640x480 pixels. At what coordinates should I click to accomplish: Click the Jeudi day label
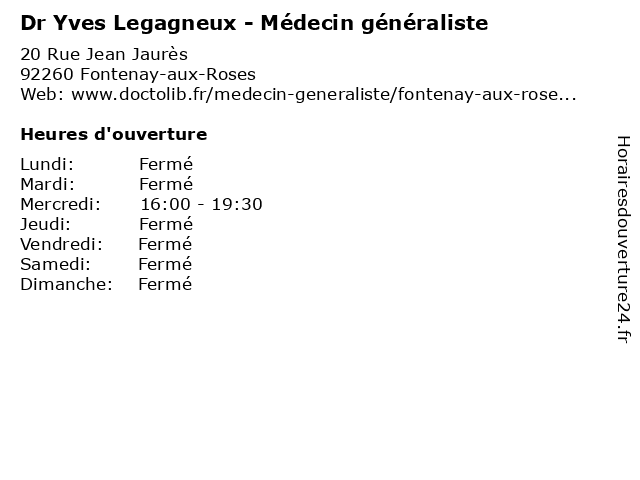45,224
